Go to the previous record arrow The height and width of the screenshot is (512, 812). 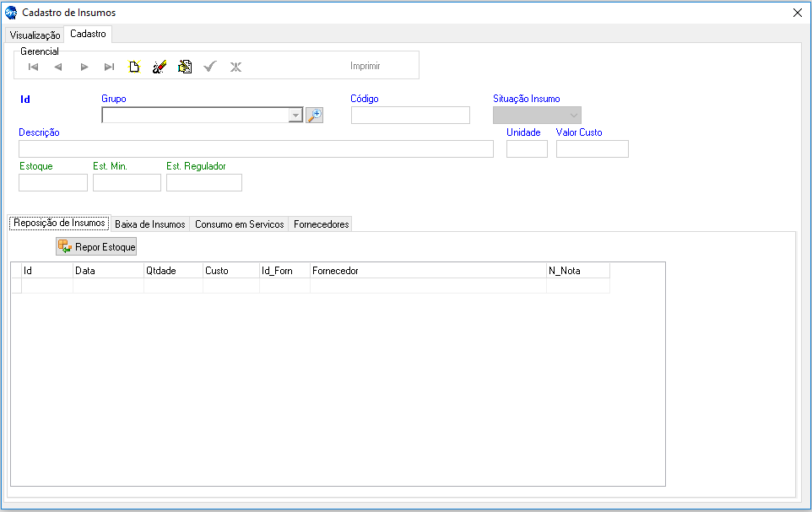click(58, 67)
